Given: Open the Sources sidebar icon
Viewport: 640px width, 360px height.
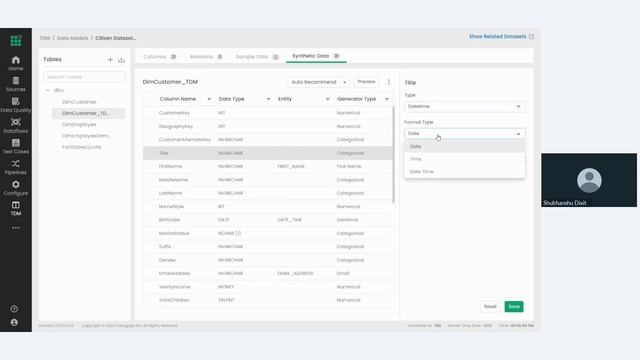Looking at the screenshot, I should (x=16, y=81).
